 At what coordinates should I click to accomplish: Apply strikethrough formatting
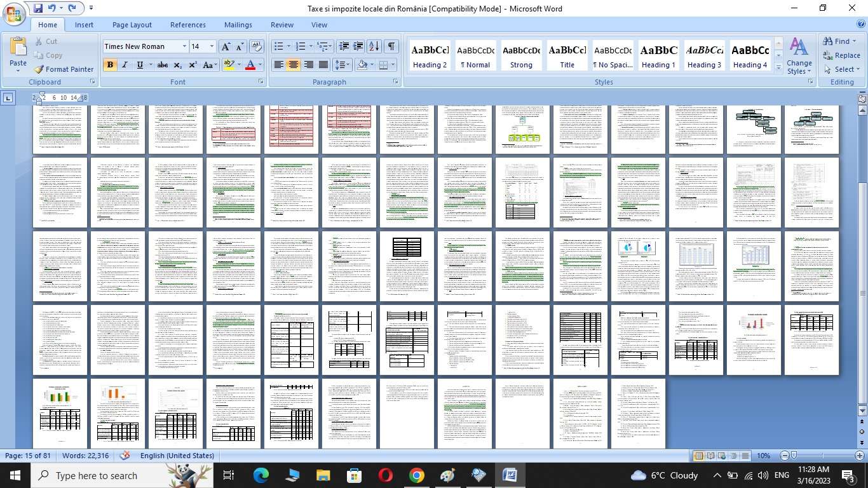(x=163, y=65)
